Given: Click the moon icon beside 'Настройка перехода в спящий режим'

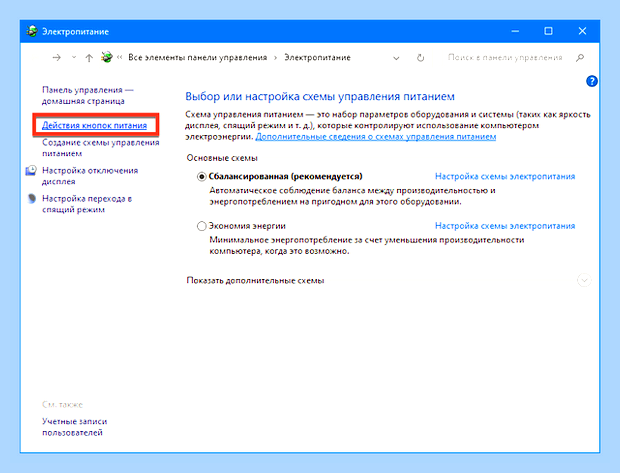Looking at the screenshot, I should [x=32, y=199].
